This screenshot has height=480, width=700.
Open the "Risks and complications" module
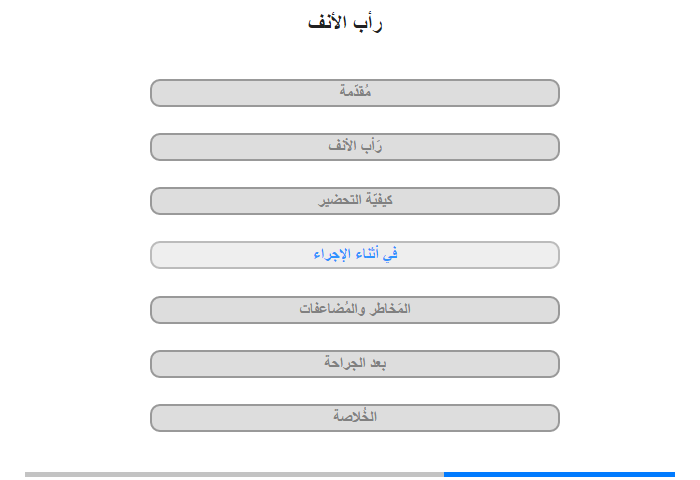click(354, 310)
